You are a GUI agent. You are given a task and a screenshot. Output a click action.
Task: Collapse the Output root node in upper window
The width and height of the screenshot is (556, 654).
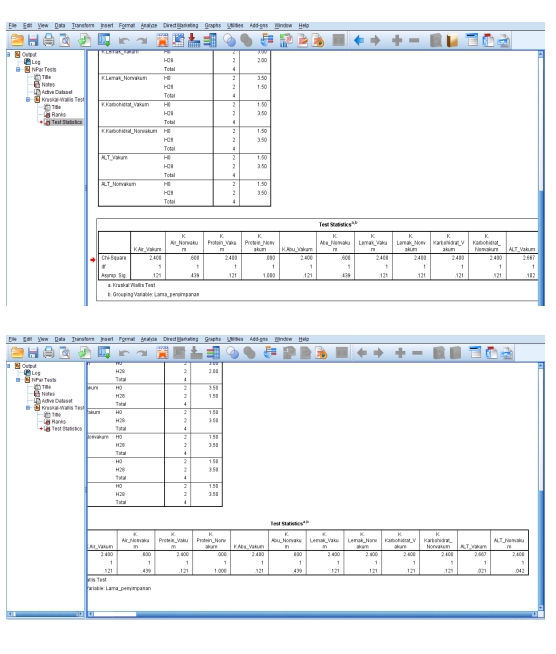[9, 54]
